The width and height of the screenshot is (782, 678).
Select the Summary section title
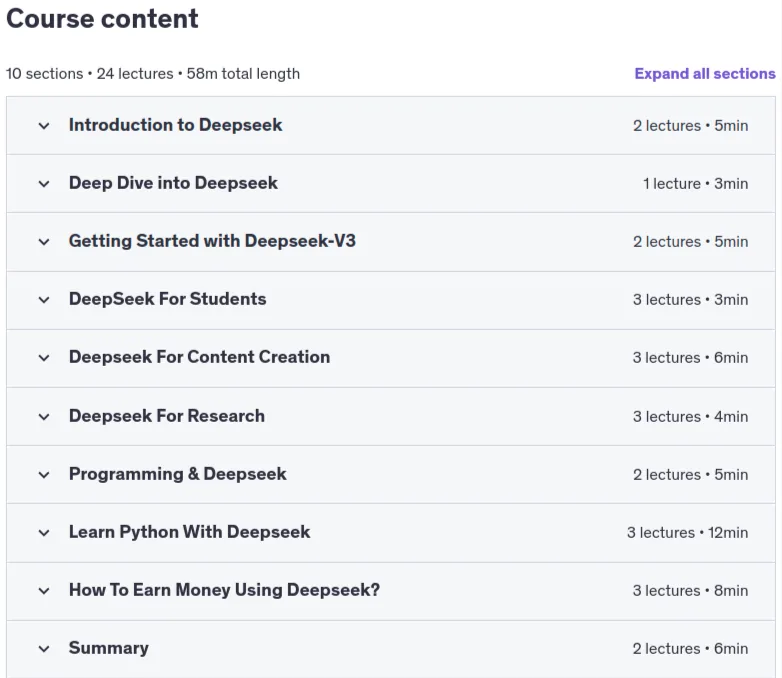click(x=109, y=648)
